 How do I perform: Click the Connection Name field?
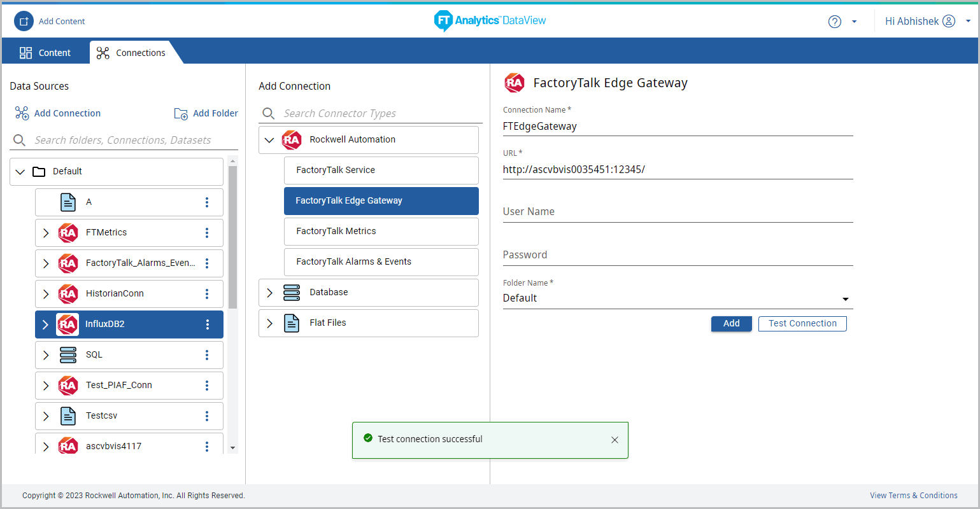[678, 126]
